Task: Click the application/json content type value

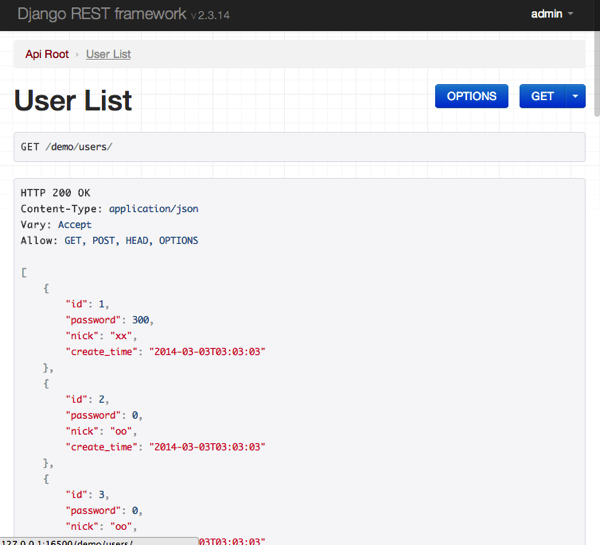Action: (x=153, y=209)
